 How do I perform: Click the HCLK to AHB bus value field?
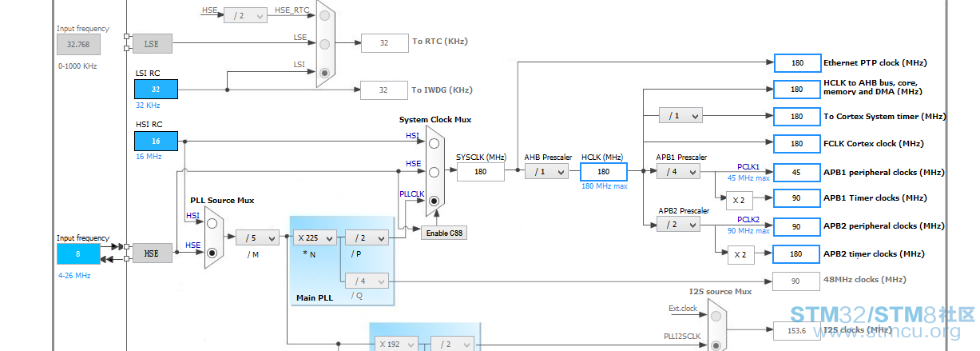(797, 89)
